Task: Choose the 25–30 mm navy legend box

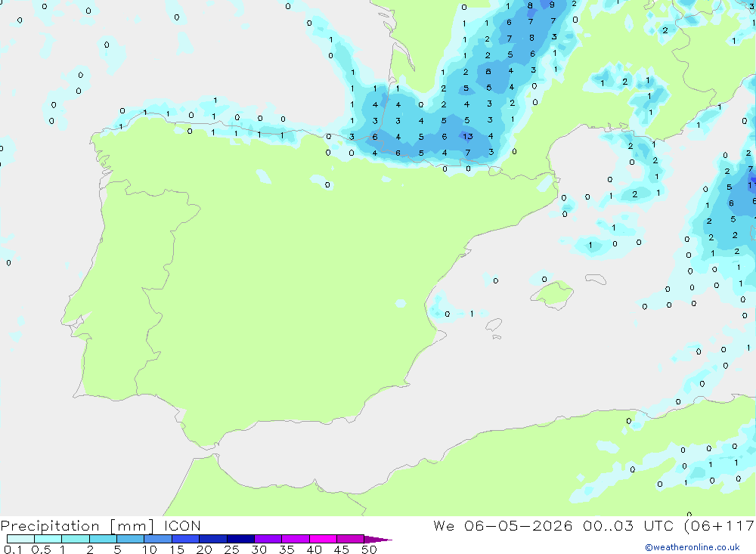Action: (x=240, y=539)
